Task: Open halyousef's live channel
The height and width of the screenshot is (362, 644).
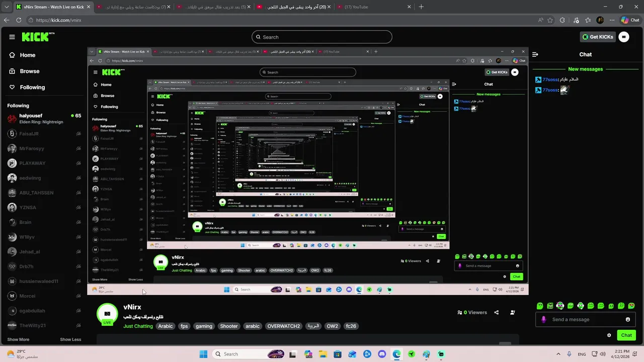Action: [x=44, y=119]
